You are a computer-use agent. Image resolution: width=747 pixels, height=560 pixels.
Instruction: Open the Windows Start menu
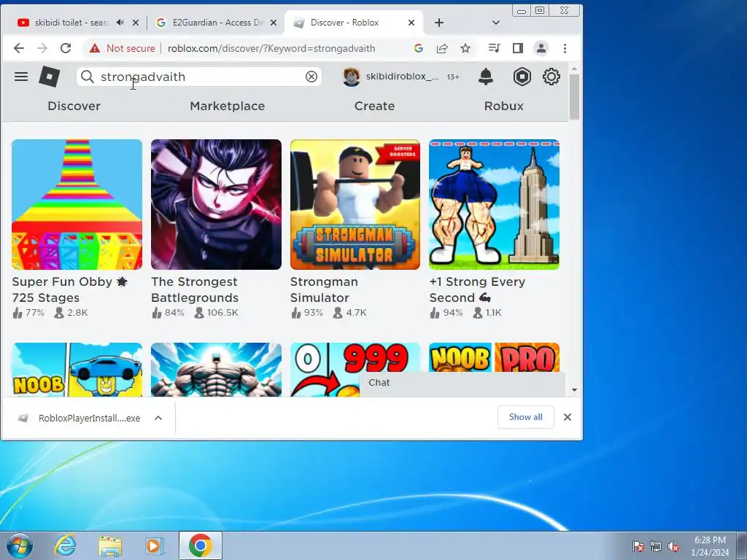click(19, 545)
